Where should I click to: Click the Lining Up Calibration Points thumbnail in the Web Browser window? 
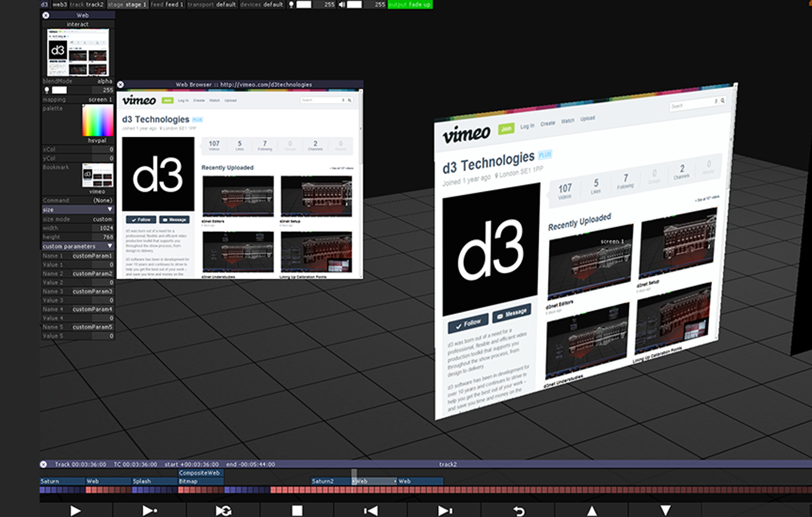[316, 252]
